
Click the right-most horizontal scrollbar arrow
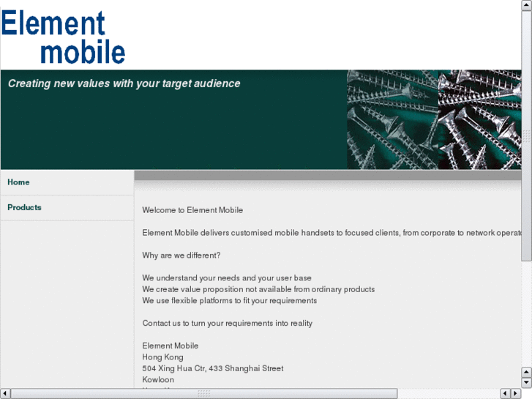click(516, 394)
